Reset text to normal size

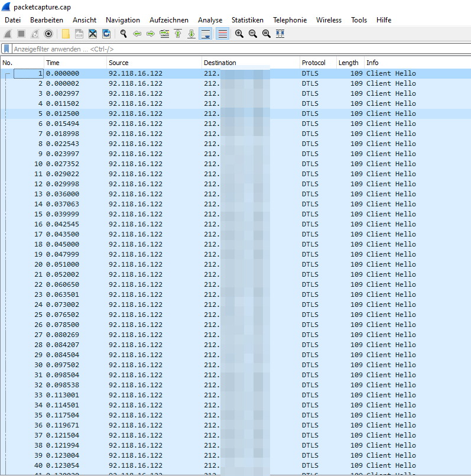[266, 34]
